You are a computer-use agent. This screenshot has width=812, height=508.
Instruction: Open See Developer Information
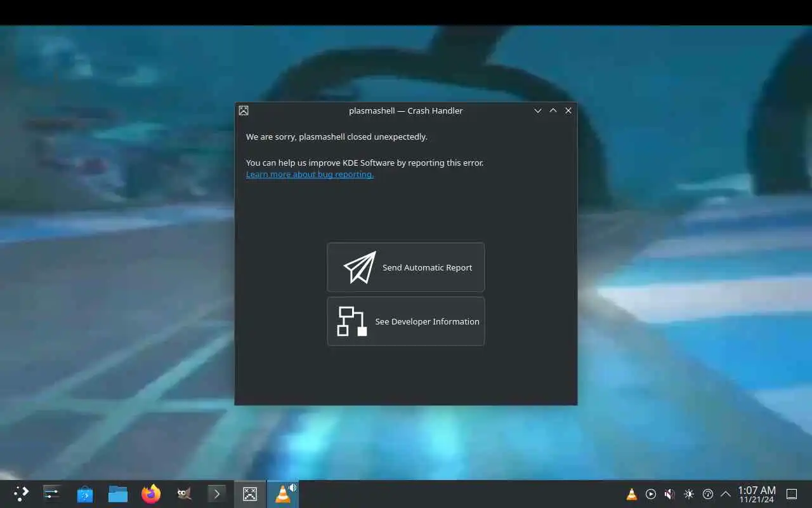(x=406, y=321)
